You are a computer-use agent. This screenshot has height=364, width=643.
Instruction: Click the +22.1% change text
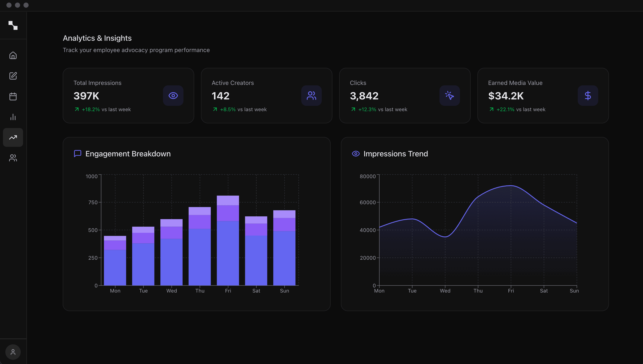[x=505, y=109]
